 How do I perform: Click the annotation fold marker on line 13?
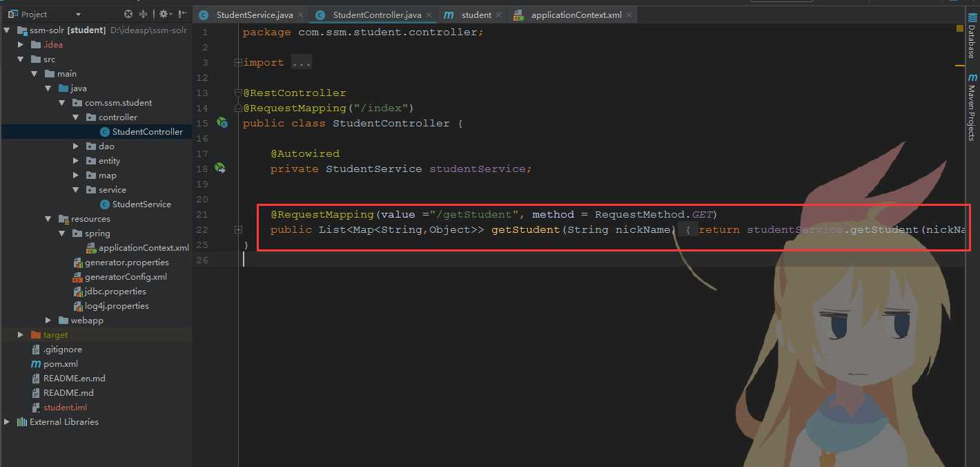click(238, 93)
